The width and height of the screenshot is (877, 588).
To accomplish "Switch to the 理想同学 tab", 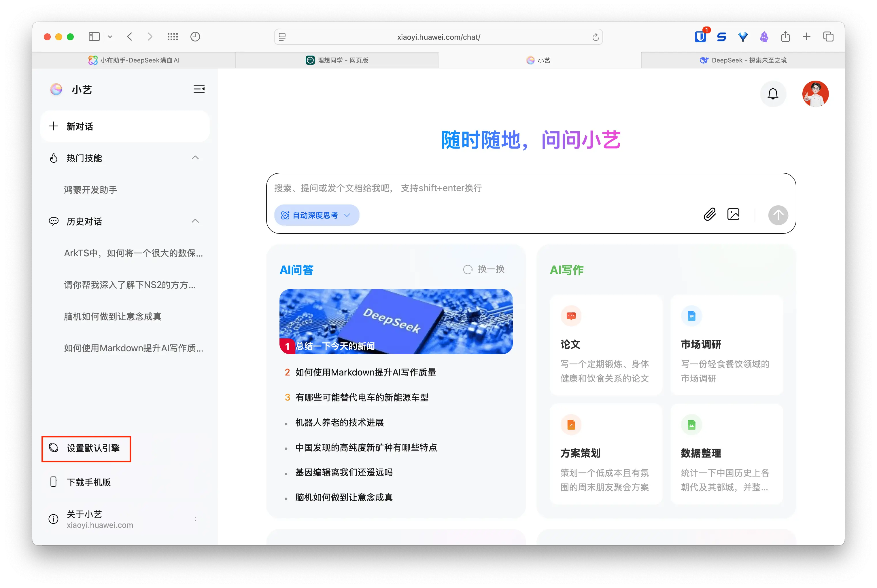I will [x=337, y=60].
